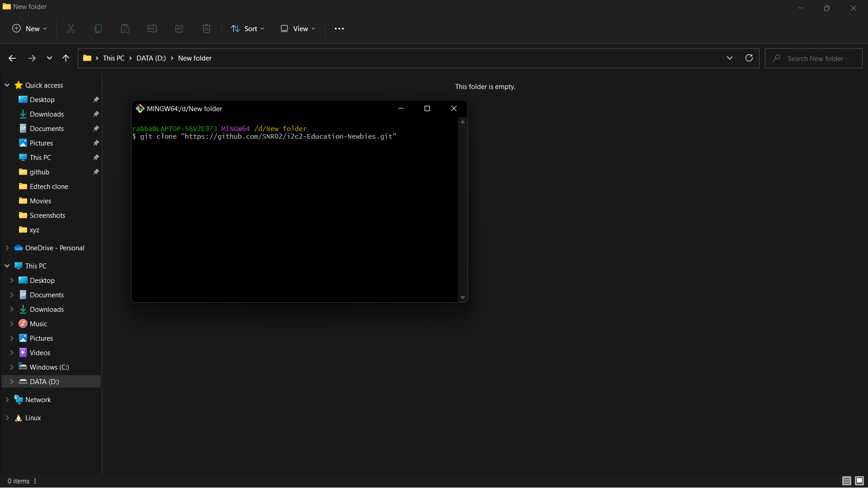868x488 pixels.
Task: Unpin Downloads from Quick access
Action: coord(96,114)
